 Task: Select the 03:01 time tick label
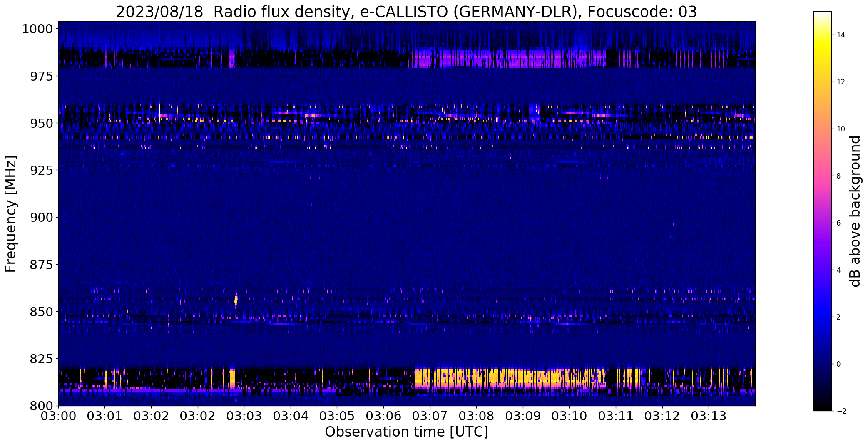click(x=105, y=416)
